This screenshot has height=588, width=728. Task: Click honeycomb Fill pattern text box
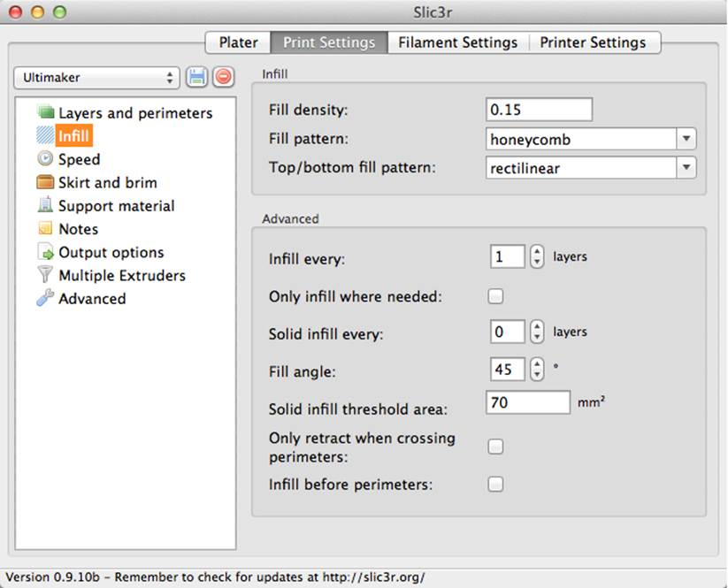tap(581, 139)
